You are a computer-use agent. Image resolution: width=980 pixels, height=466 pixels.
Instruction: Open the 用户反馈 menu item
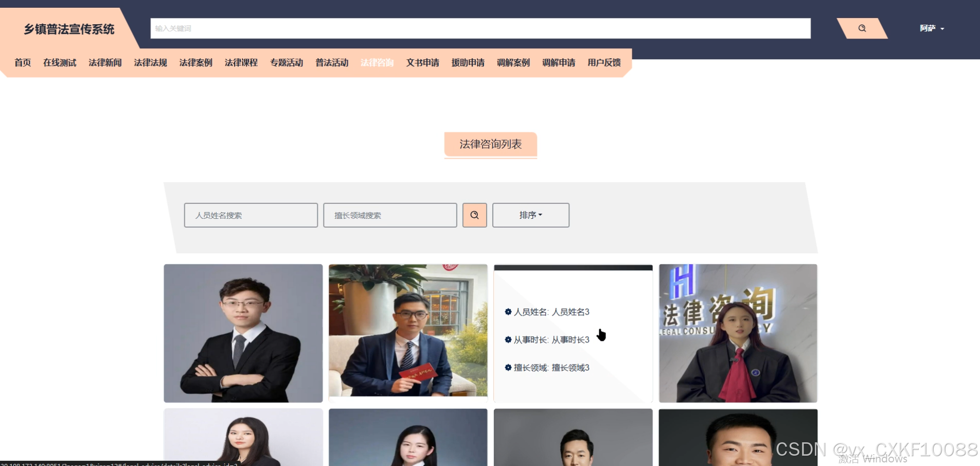click(604, 63)
